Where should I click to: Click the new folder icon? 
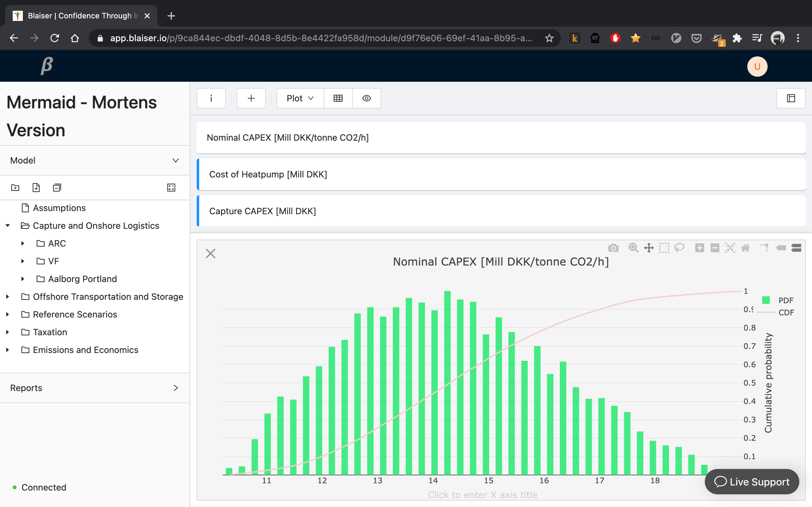(15, 188)
